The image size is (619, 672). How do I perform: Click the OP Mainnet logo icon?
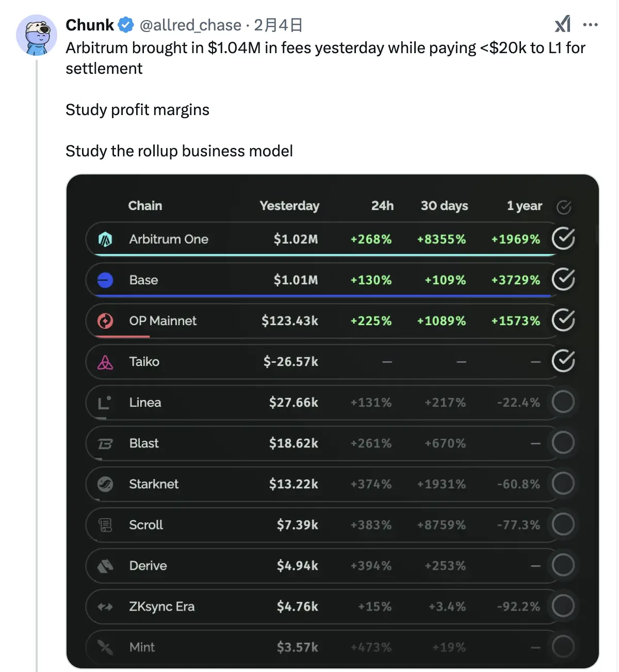coord(105,321)
